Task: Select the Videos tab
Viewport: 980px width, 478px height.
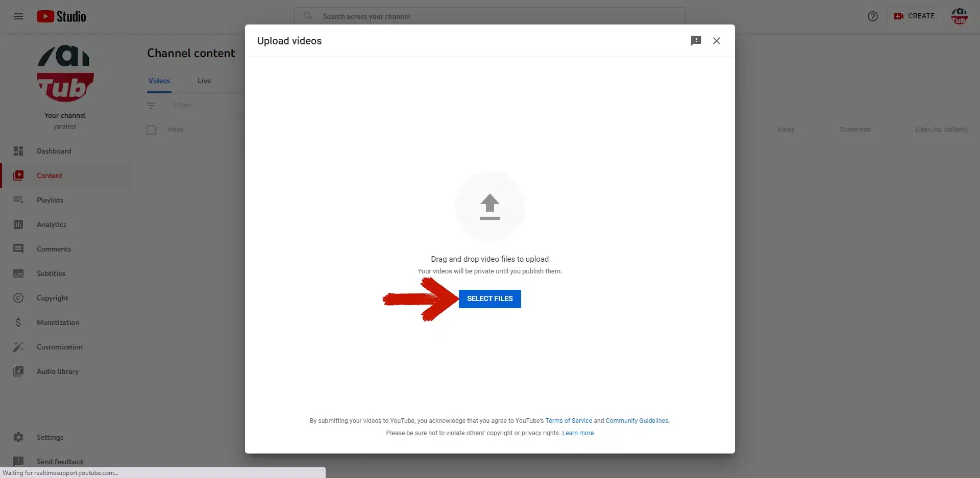Action: 159,81
